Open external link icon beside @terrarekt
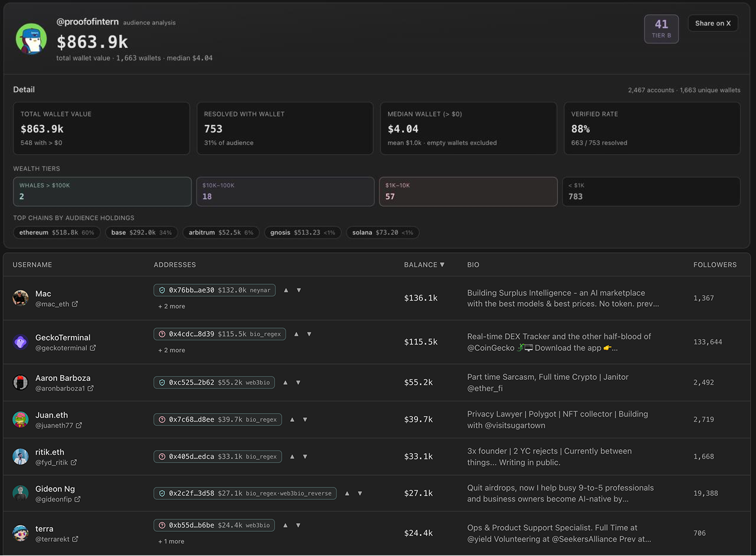The height and width of the screenshot is (556, 756). (x=75, y=539)
